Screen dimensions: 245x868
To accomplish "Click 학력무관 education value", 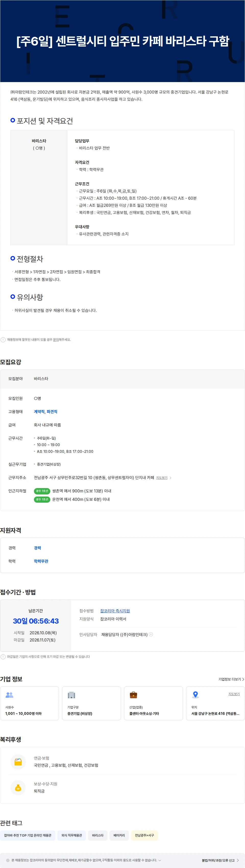I will [x=41, y=561].
